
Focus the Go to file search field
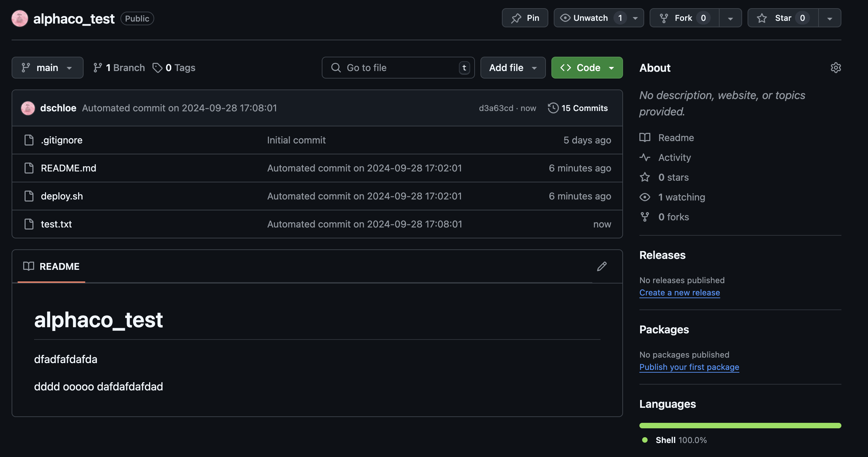click(398, 68)
